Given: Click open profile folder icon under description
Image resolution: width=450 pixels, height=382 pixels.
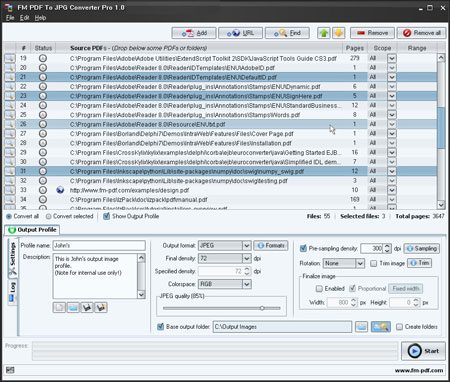Looking at the screenshot, I should click(x=73, y=307).
